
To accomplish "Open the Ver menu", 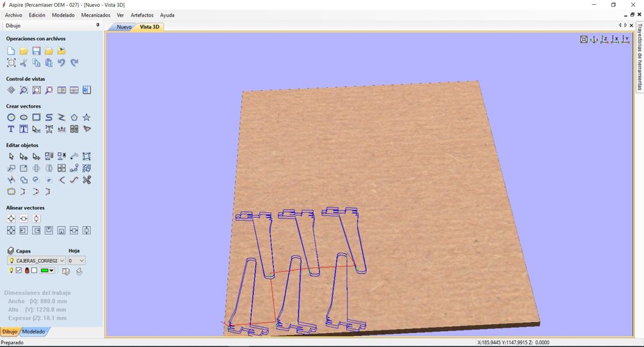I will (121, 15).
